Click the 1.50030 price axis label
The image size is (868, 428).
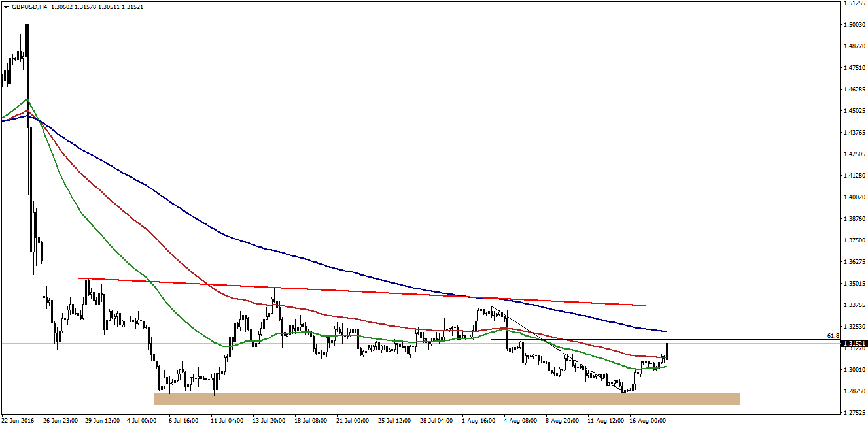pyautogui.click(x=855, y=25)
